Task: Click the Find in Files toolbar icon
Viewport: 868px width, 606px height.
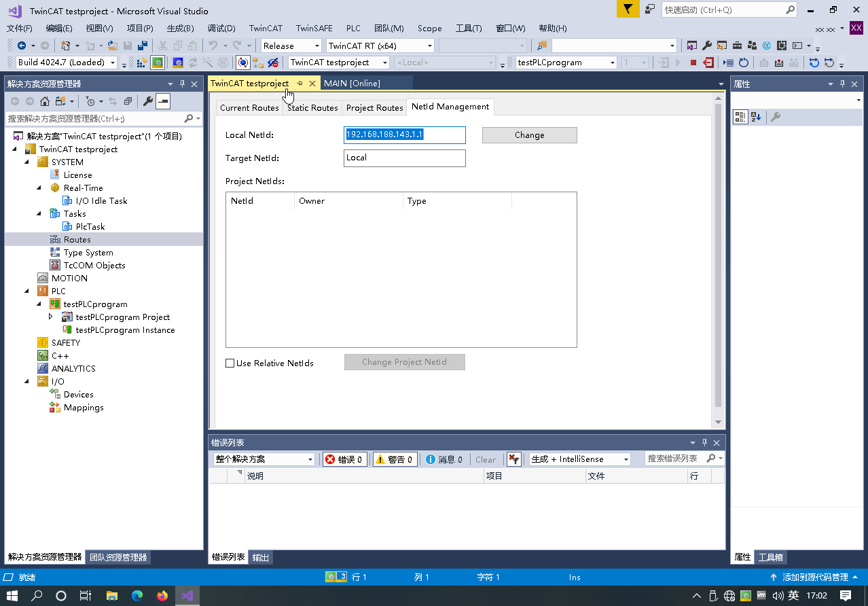Action: tap(542, 46)
